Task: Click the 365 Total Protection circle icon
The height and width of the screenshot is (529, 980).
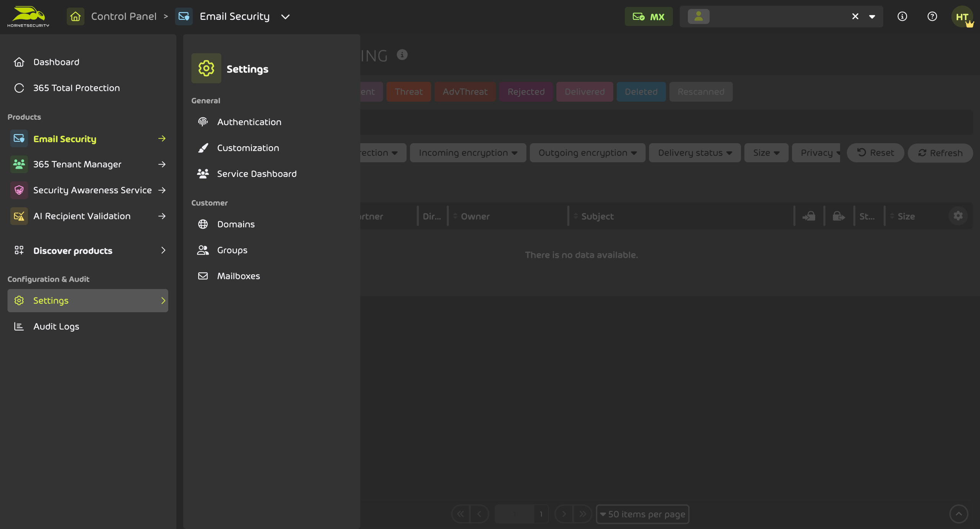Action: click(19, 88)
